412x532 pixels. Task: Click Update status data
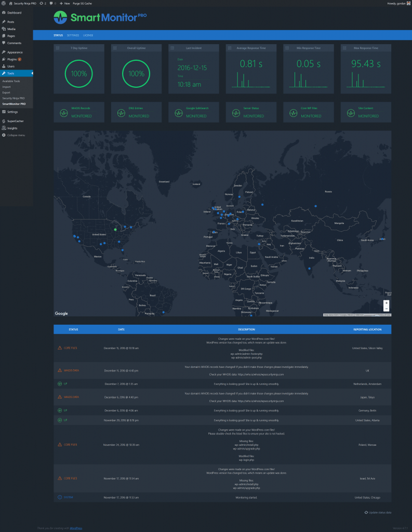click(378, 512)
